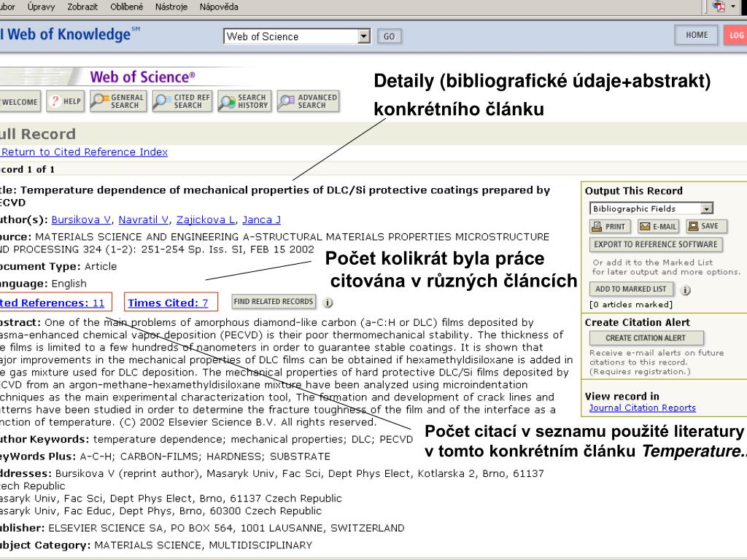Open the Zobrazit menu
Screen dimensions: 747x560
pos(82,7)
